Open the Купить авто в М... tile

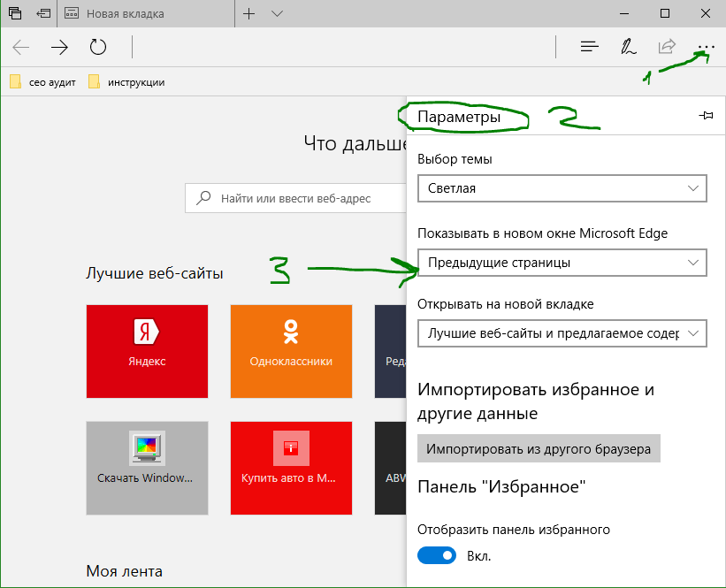click(x=291, y=468)
